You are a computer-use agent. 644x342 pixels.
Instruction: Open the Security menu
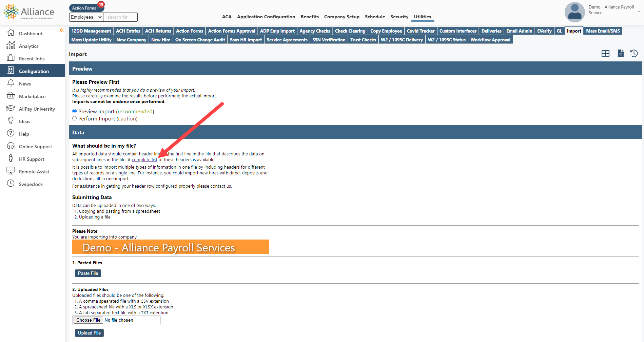[399, 17]
